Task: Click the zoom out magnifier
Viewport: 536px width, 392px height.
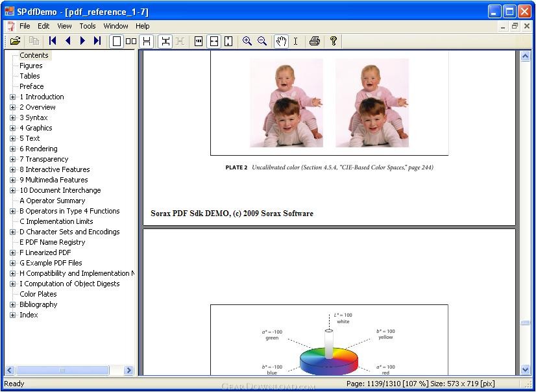Action: coord(262,41)
